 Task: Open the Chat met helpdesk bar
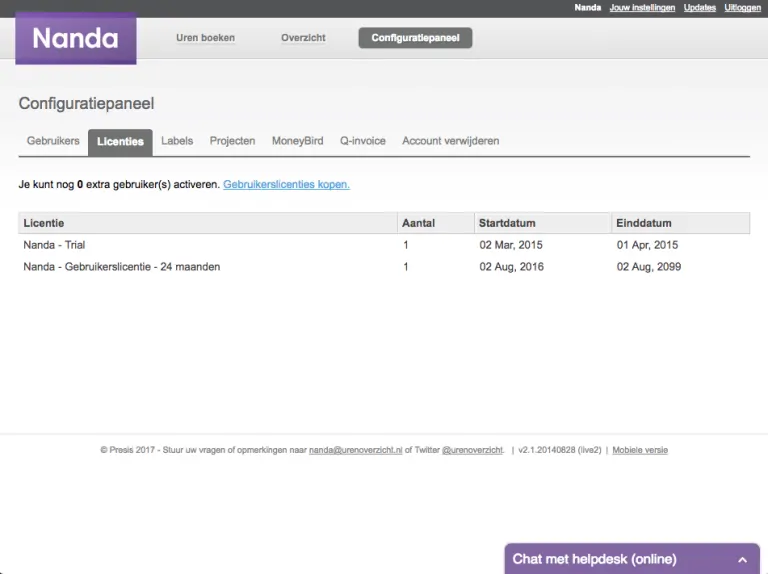pos(632,559)
